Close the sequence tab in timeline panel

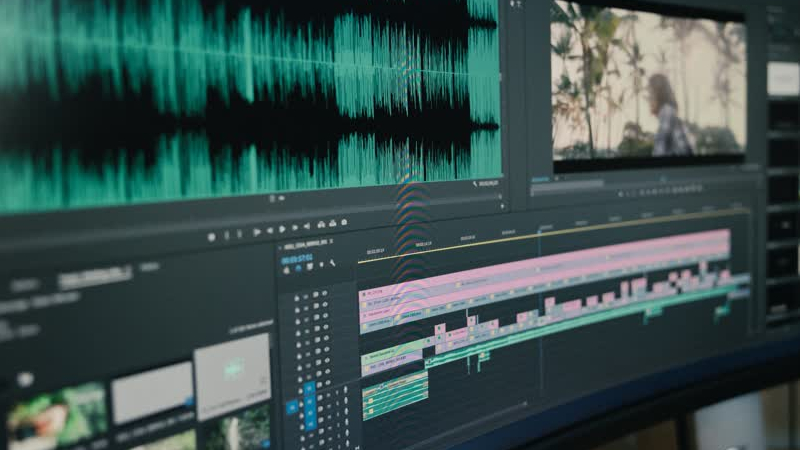[331, 242]
